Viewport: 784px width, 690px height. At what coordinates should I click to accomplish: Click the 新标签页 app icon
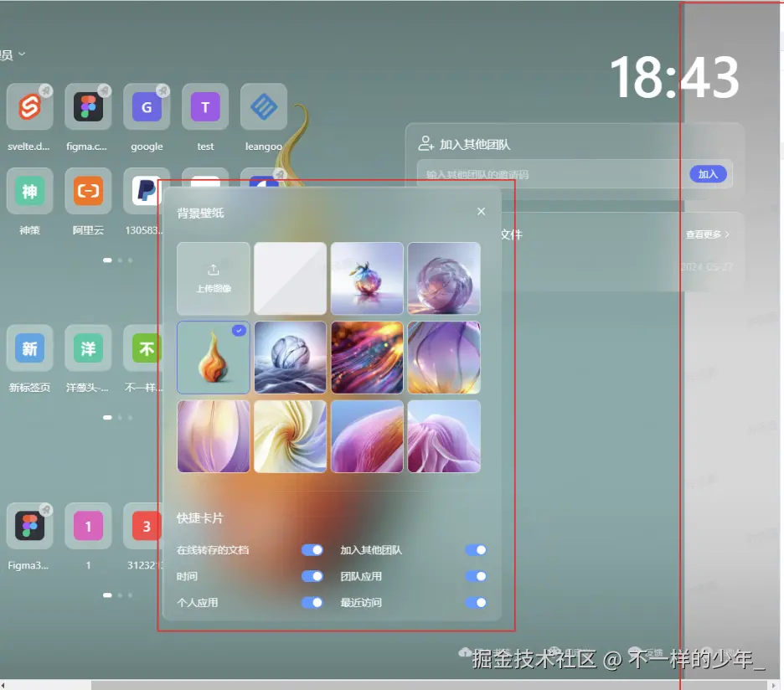click(x=29, y=348)
